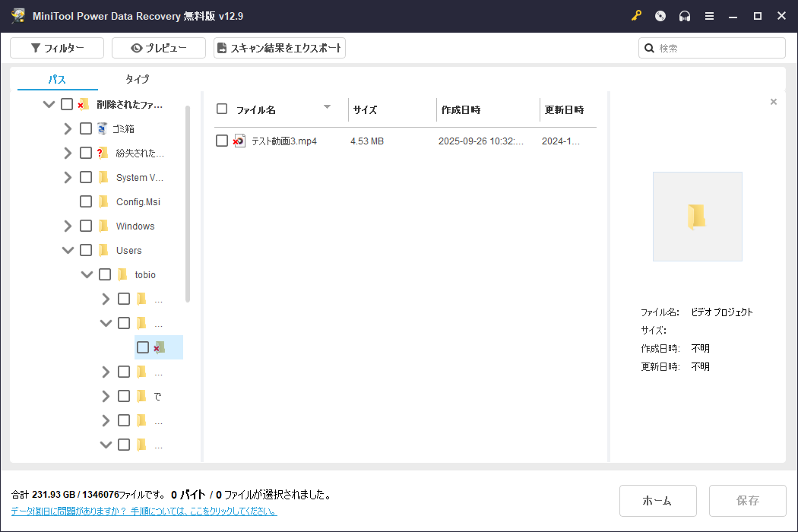Expand the Windows tree node
The height and width of the screenshot is (532, 798).
68,226
